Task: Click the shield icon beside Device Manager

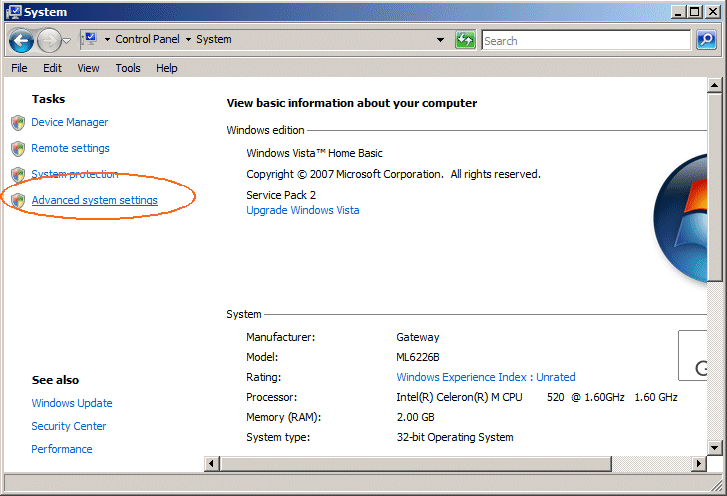Action: click(x=18, y=123)
